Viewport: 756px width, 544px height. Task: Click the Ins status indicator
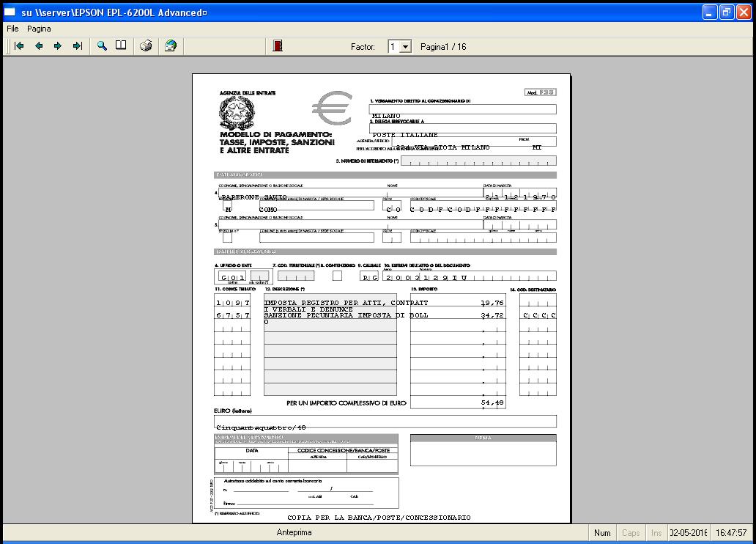pyautogui.click(x=656, y=533)
